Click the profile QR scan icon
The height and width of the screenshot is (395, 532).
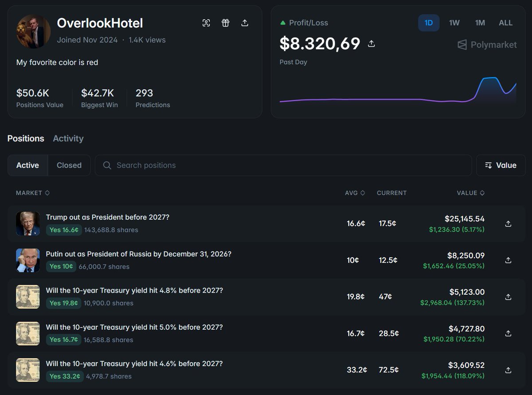[206, 23]
